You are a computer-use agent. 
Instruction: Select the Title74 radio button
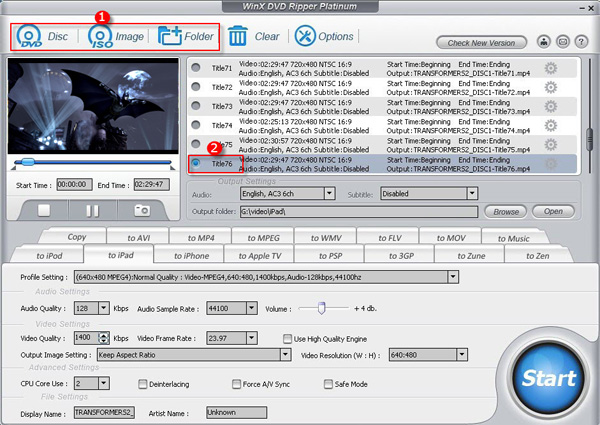(x=196, y=125)
